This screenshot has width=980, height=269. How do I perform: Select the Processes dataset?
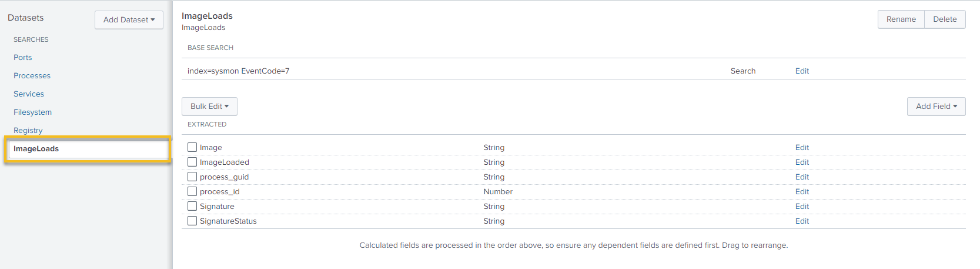pos(32,76)
